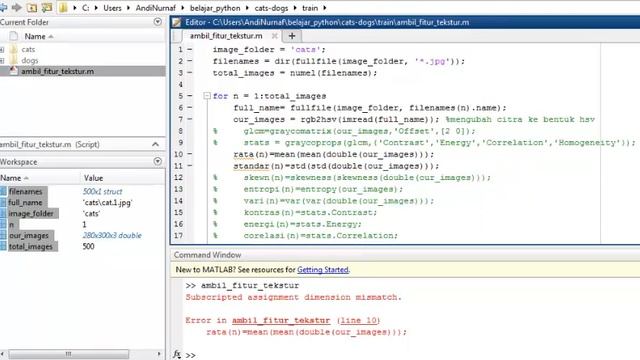Viewport: 640px width, 360px height.
Task: Select 'belajar_python' in the address path
Action: pos(215,8)
